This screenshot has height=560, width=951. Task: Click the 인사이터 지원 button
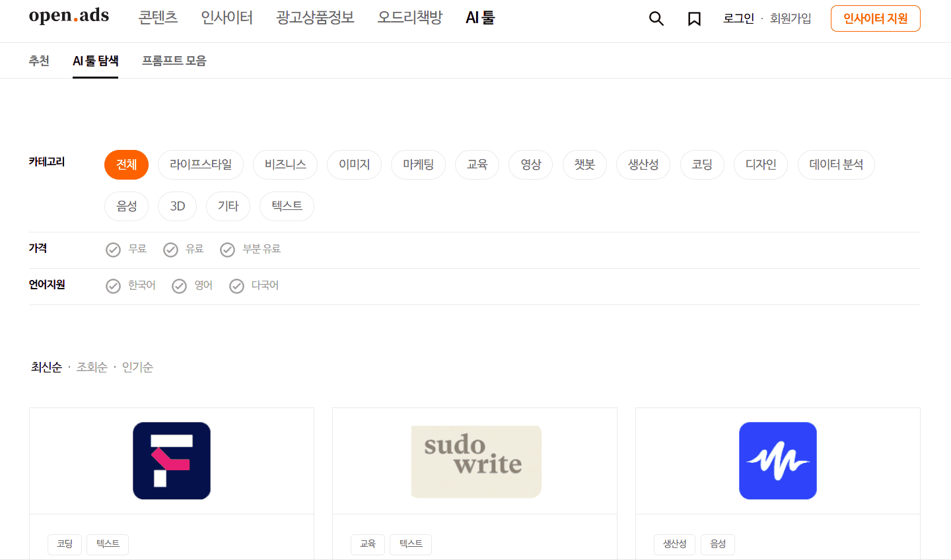coord(876,18)
